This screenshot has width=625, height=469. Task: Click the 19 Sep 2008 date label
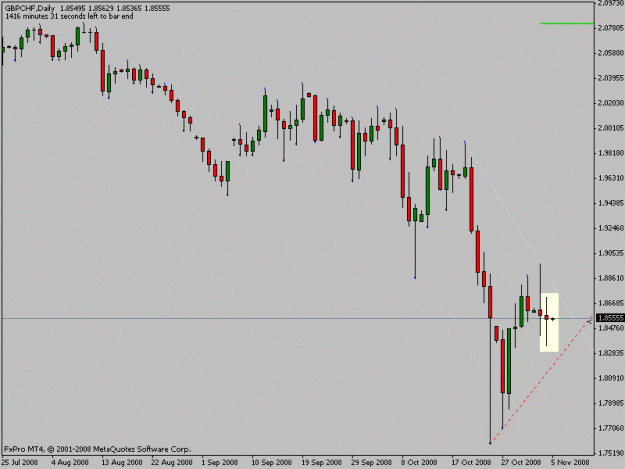tap(321, 463)
